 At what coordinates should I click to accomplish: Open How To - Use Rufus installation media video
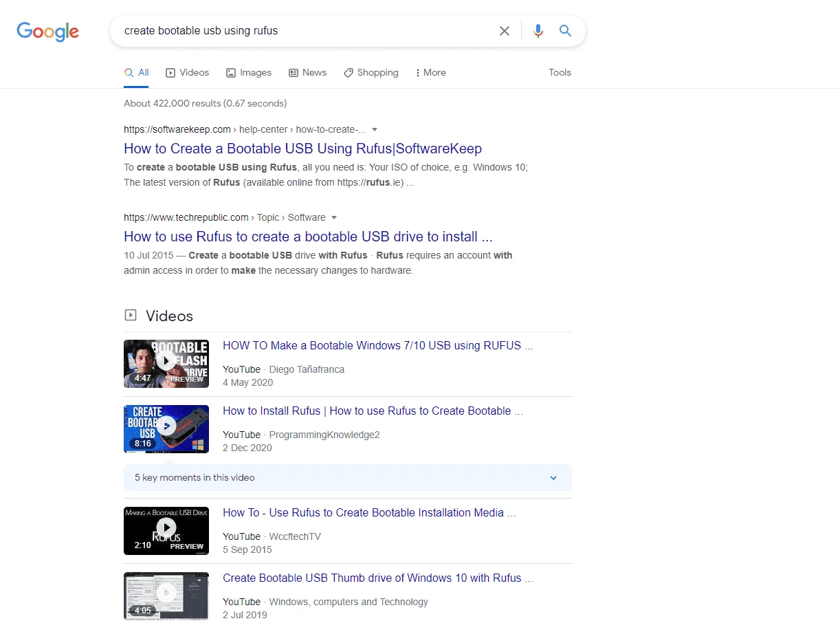coord(369,512)
